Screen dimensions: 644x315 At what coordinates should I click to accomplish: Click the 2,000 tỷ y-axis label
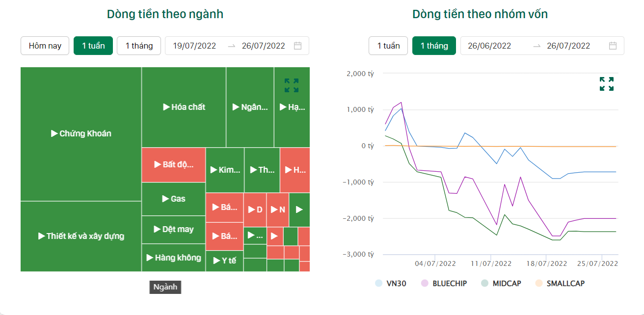point(360,74)
